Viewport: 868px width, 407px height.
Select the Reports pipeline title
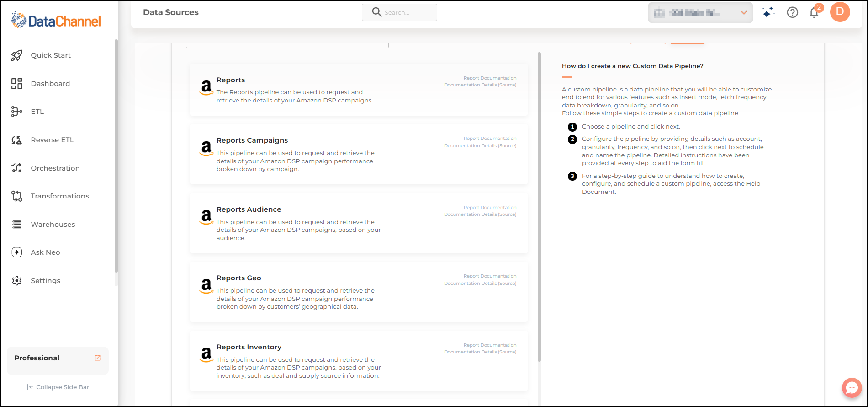point(231,80)
